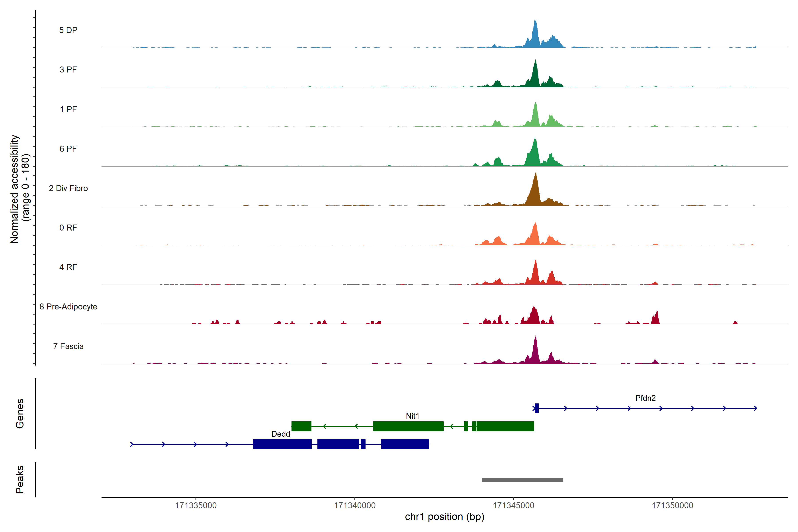
Task: Click the chr1 position (bp) axis title
Action: coord(444,517)
